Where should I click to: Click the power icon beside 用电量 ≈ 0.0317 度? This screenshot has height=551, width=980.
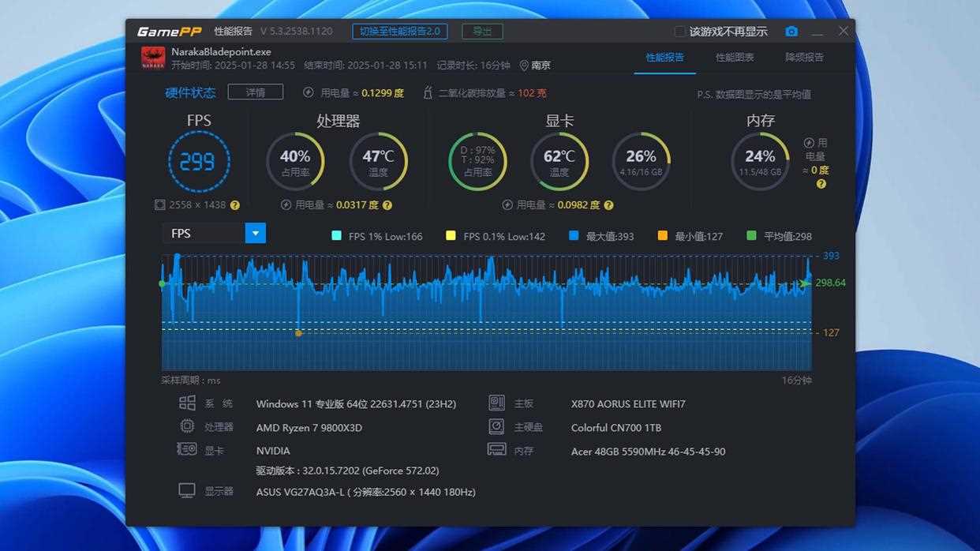(x=286, y=204)
